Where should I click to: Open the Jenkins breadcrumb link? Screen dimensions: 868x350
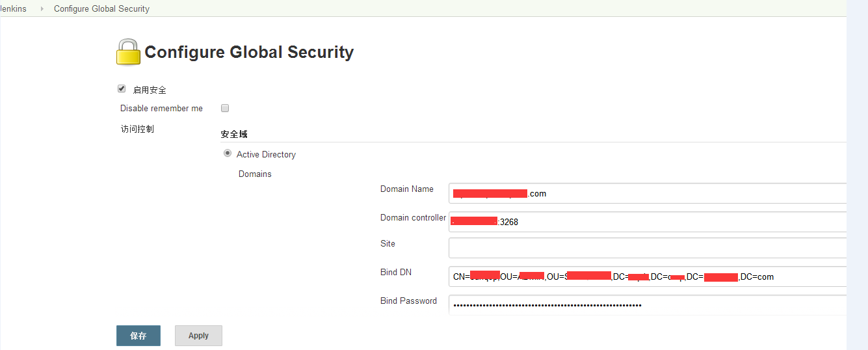(13, 9)
